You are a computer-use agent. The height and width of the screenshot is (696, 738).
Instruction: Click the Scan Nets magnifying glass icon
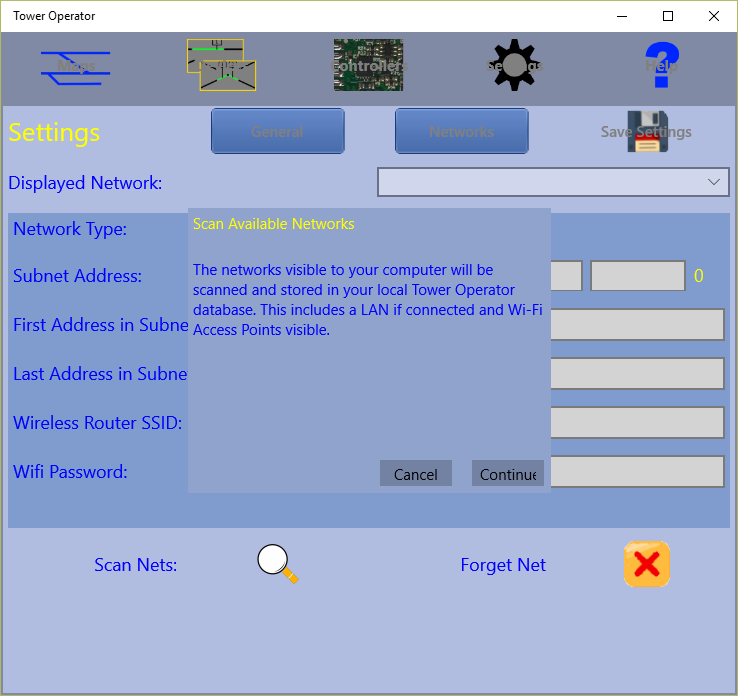pos(277,564)
